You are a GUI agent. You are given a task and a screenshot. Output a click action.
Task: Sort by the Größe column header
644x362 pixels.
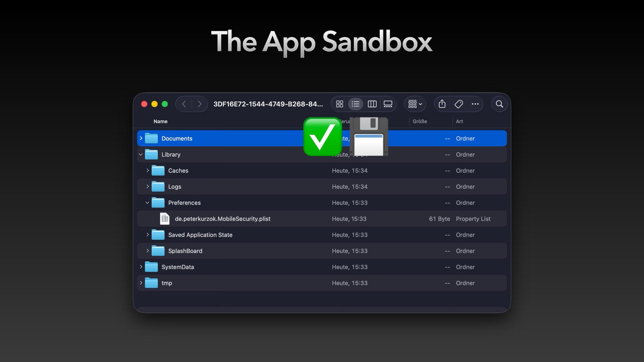click(420, 121)
